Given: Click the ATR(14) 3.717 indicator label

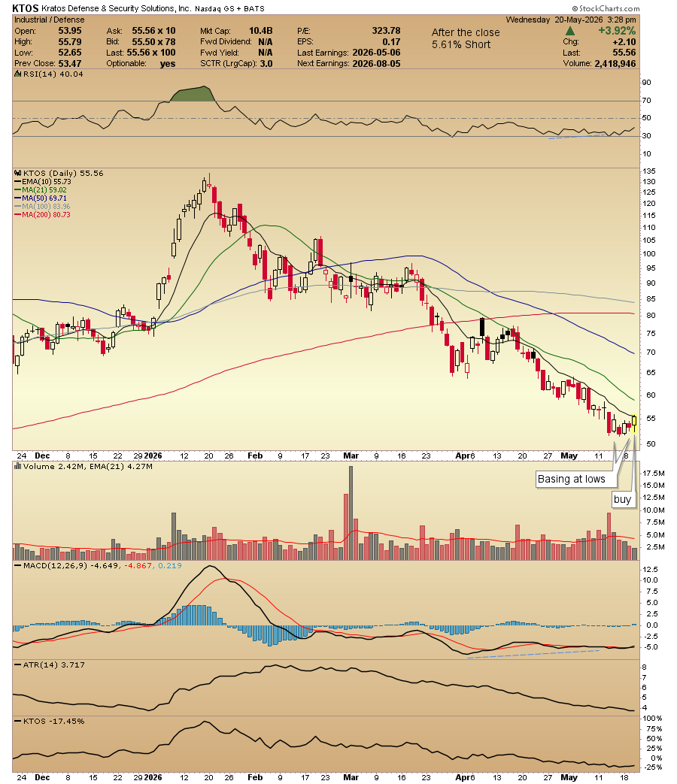Looking at the screenshot, I should pos(54,665).
